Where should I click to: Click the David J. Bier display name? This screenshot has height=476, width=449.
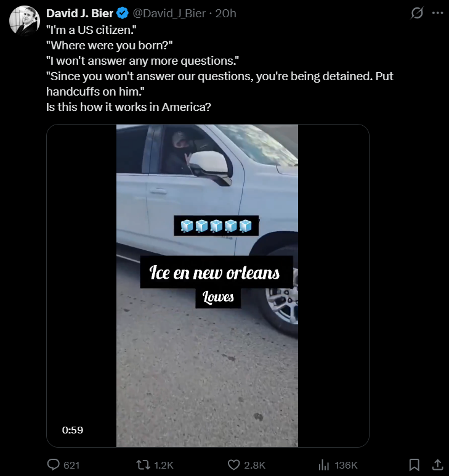(79, 14)
